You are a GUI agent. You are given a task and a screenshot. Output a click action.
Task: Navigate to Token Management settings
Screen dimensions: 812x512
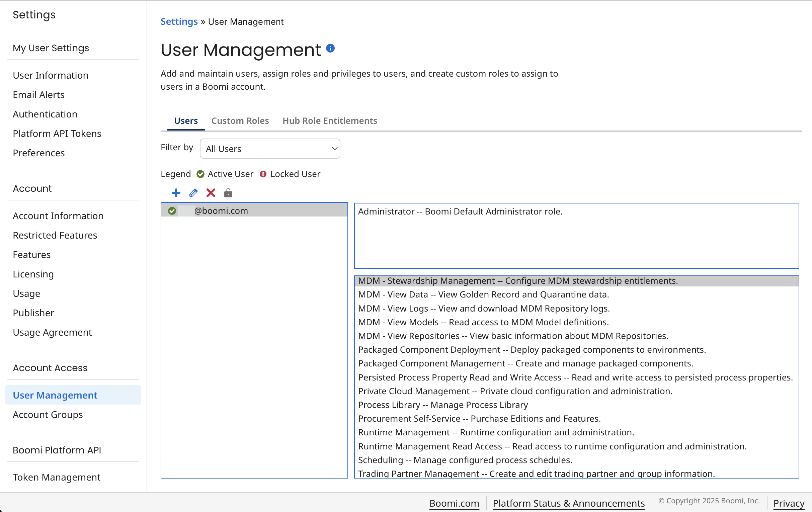[56, 477]
